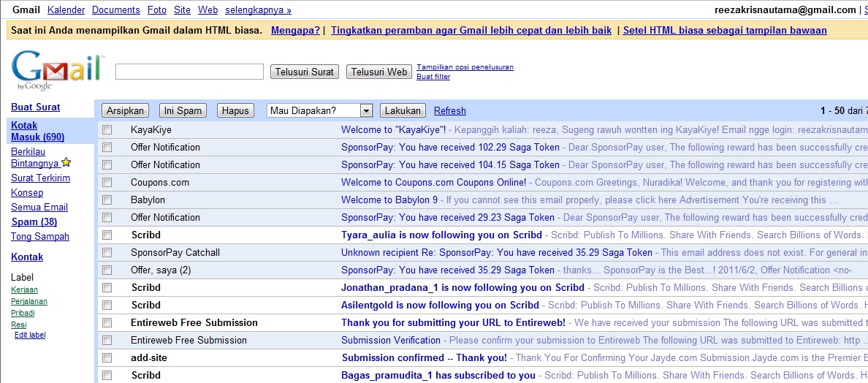Click the Arsipkan button
Viewport: 868px width, 383px height.
[125, 110]
